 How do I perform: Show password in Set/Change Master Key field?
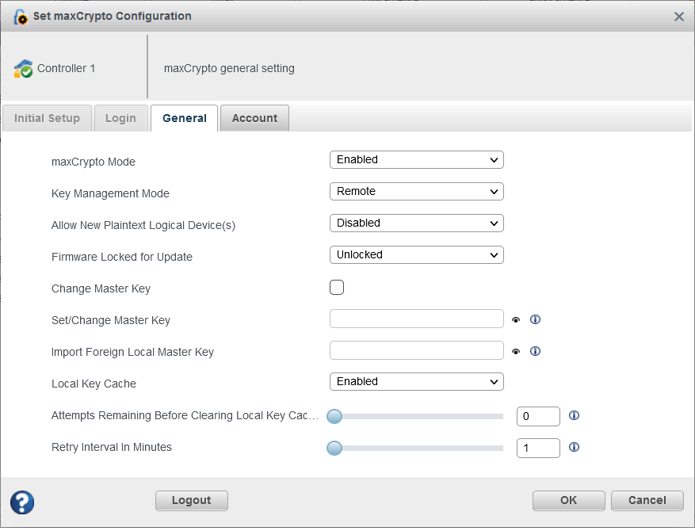point(516,320)
